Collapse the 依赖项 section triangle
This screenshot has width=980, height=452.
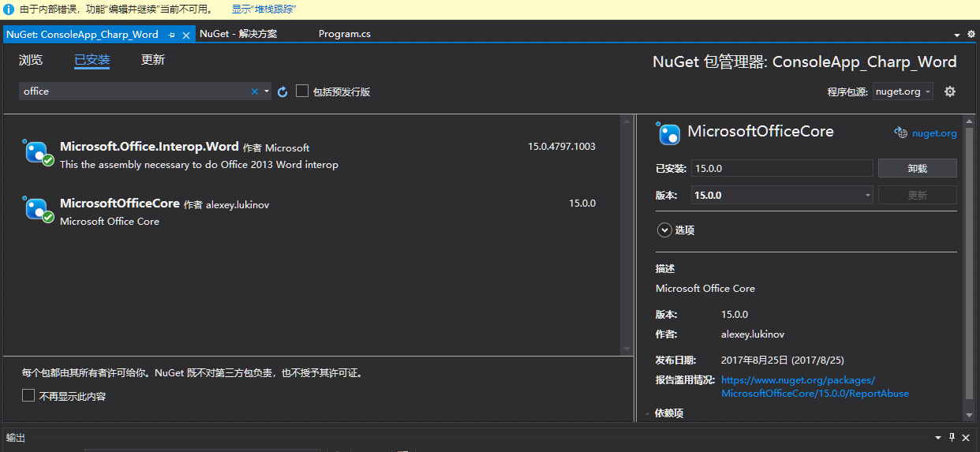(x=649, y=413)
